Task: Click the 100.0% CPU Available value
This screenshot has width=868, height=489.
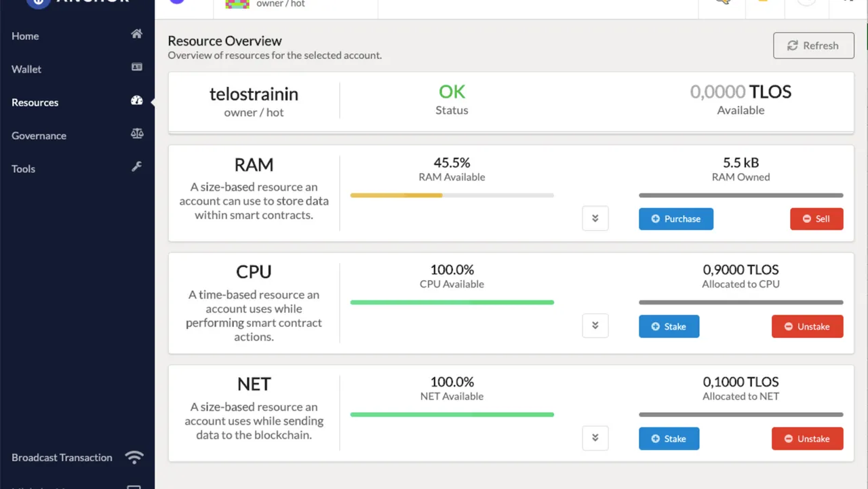Action: point(452,270)
